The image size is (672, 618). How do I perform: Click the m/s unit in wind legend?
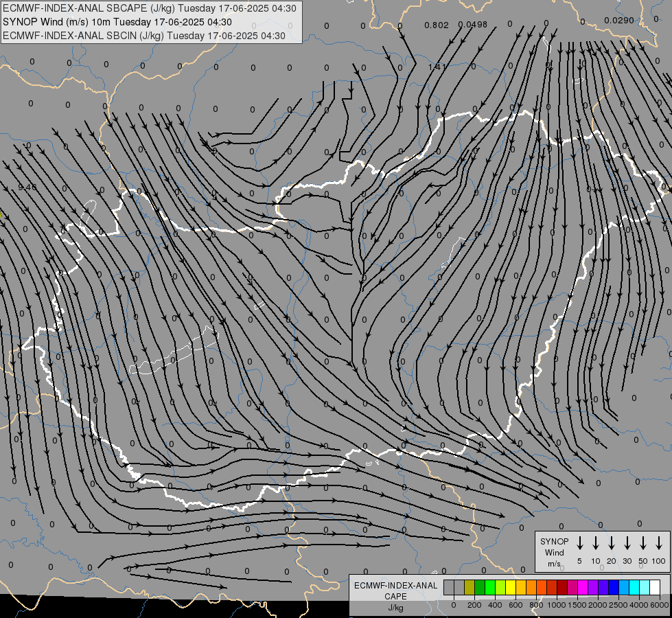(x=554, y=564)
